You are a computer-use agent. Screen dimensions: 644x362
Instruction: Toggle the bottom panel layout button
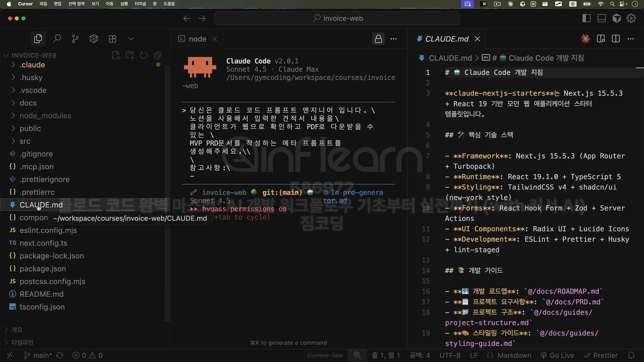point(601,18)
